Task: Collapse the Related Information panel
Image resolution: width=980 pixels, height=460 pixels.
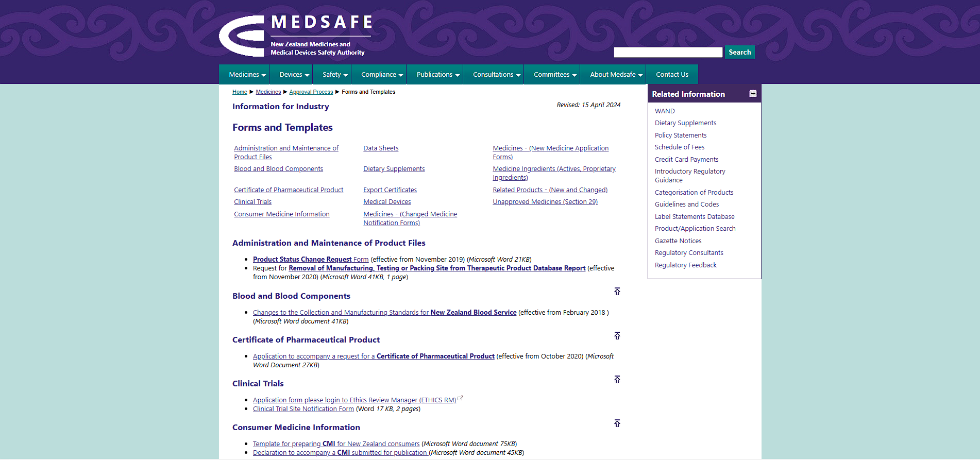Action: pyautogui.click(x=753, y=94)
